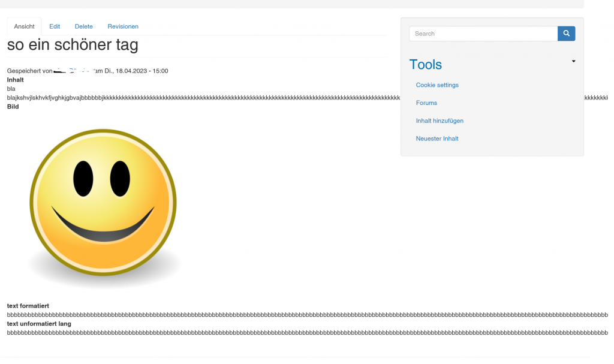The image size is (614, 364).
Task: Collapse the Tools block with caret arrow
Action: click(573, 61)
